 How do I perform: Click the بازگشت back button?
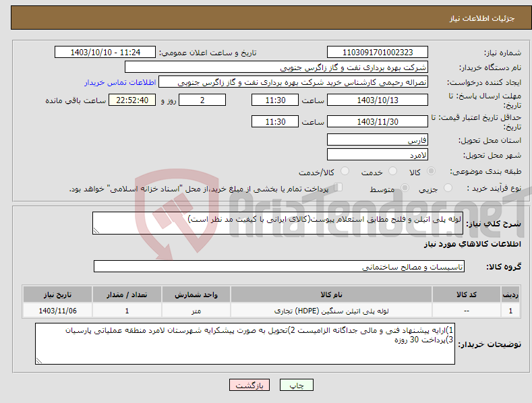(249, 385)
